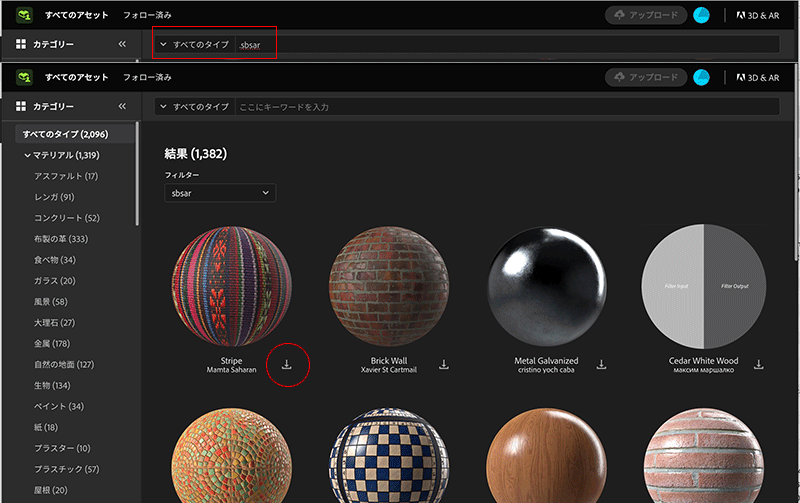The width and height of the screenshot is (800, 503).
Task: Open すべてのタイプ dropdown beside the empty keyword field
Action: [x=194, y=106]
